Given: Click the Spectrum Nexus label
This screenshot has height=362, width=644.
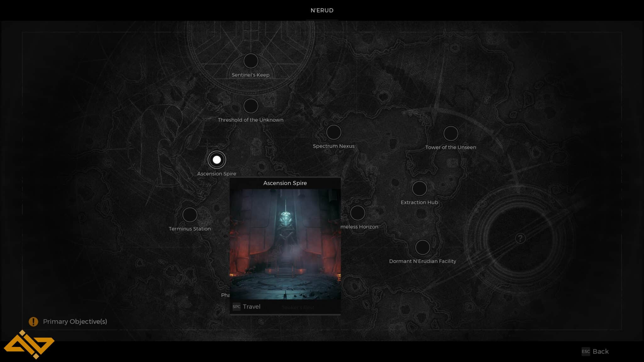Looking at the screenshot, I should [x=334, y=146].
